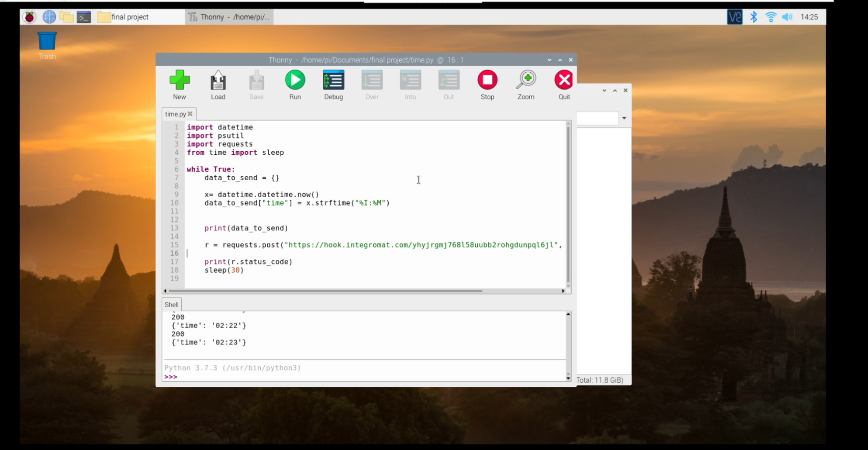Start the Debug mode
868x450 pixels.
[333, 85]
